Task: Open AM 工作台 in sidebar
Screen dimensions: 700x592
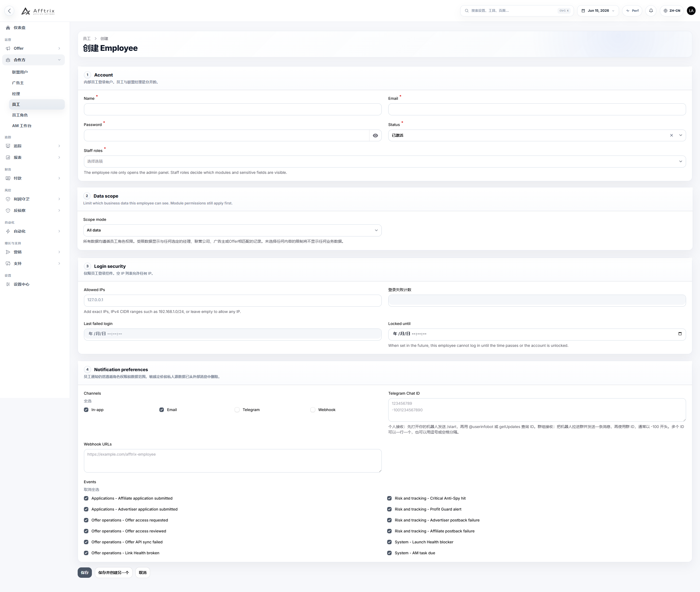Action: (x=22, y=126)
